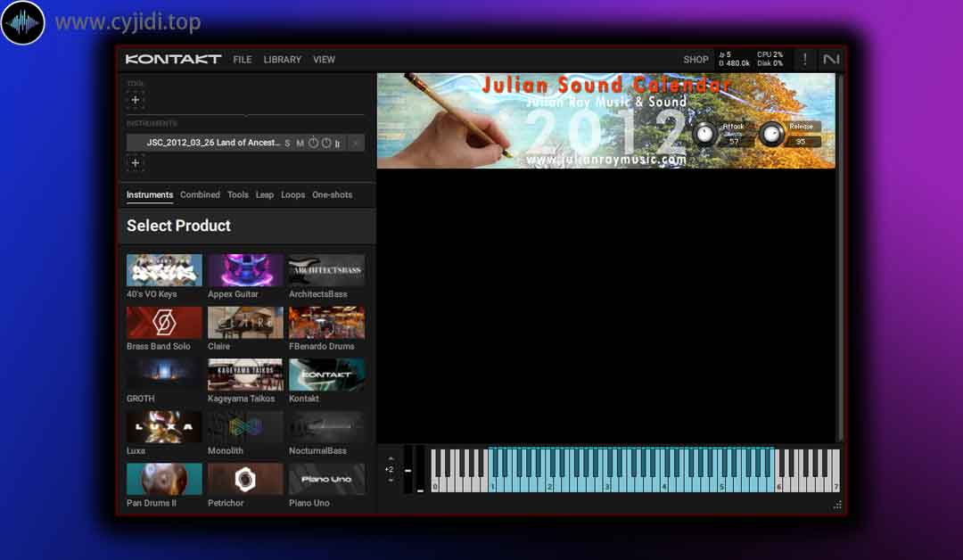This screenshot has width=963, height=560.
Task: Open the FILE menu
Action: pyautogui.click(x=243, y=60)
